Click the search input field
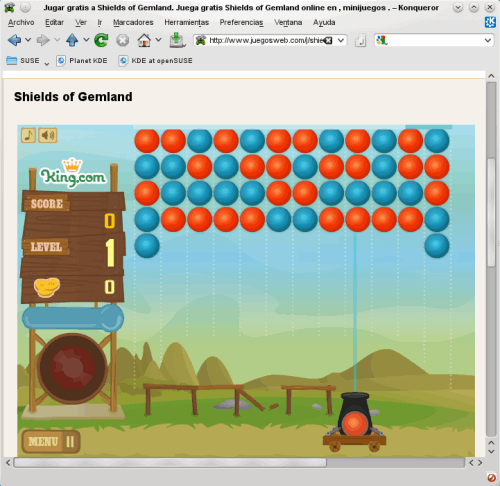 (435, 41)
